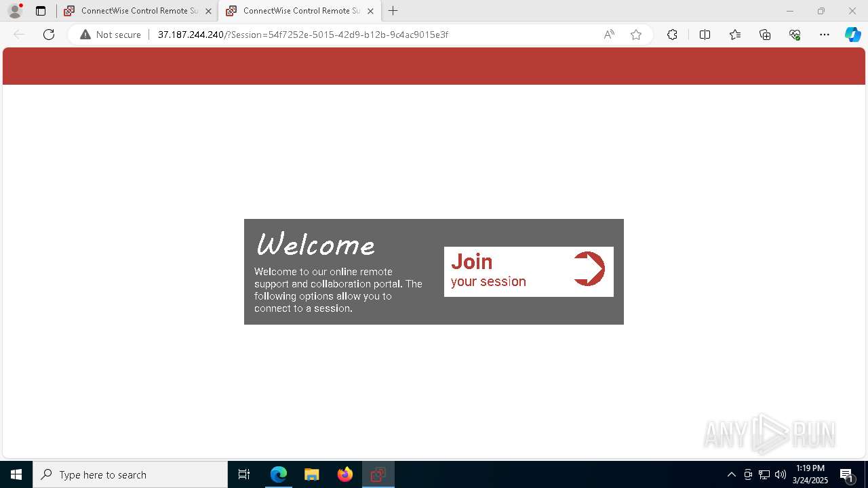Click the Welcome heading text

coord(315,245)
